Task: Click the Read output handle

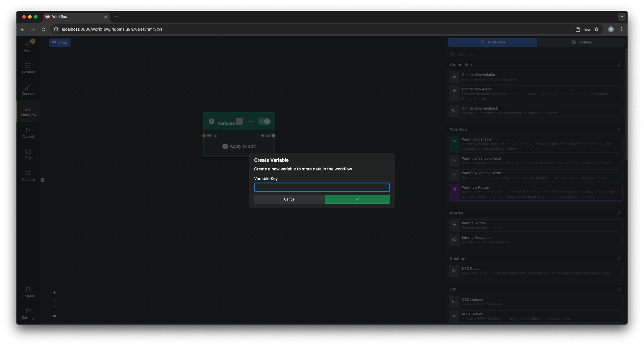Action: point(274,136)
